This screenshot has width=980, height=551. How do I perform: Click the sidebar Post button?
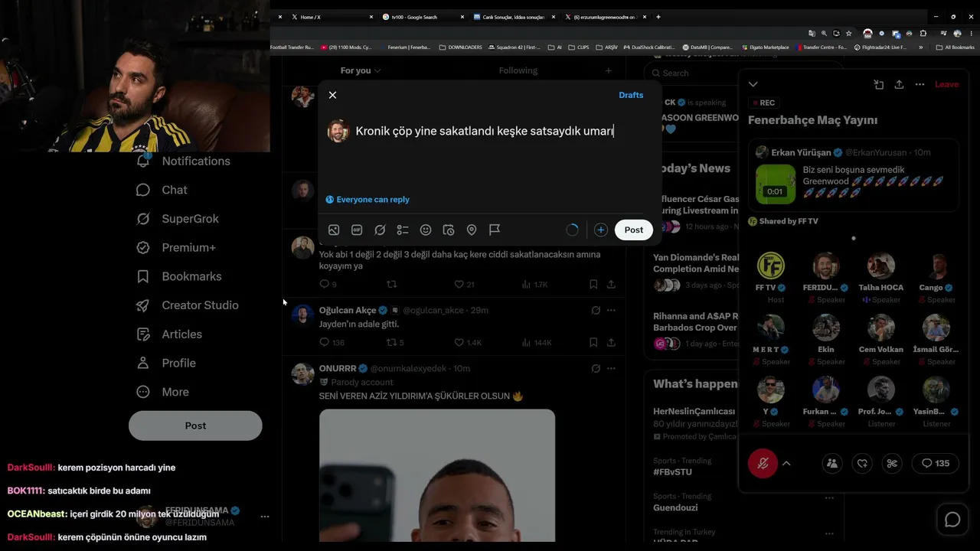tap(195, 425)
